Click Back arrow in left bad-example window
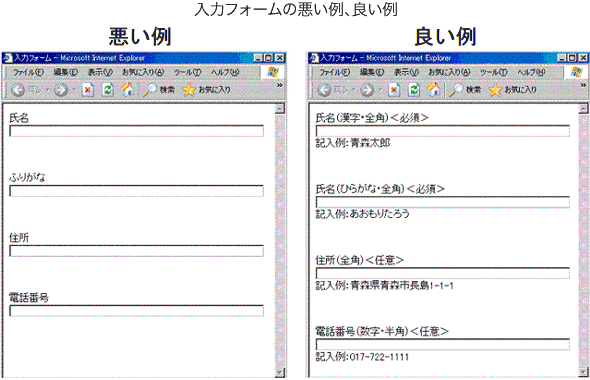 coord(18,90)
